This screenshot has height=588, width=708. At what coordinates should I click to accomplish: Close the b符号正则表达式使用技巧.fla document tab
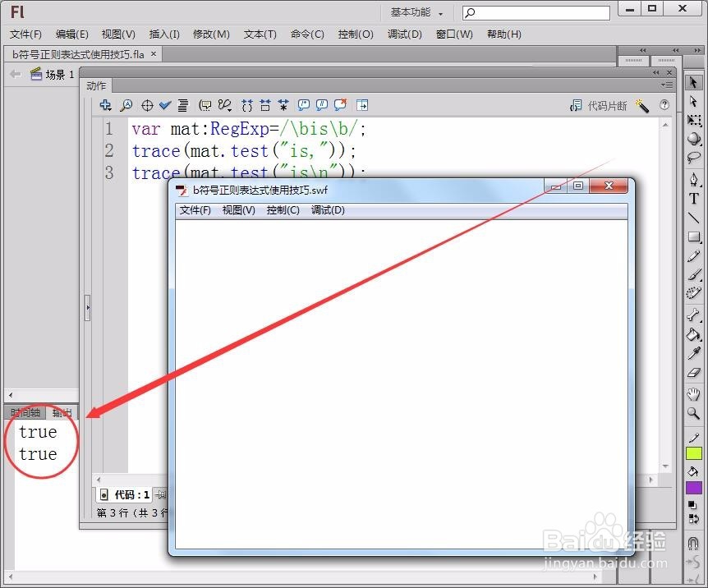click(x=154, y=53)
